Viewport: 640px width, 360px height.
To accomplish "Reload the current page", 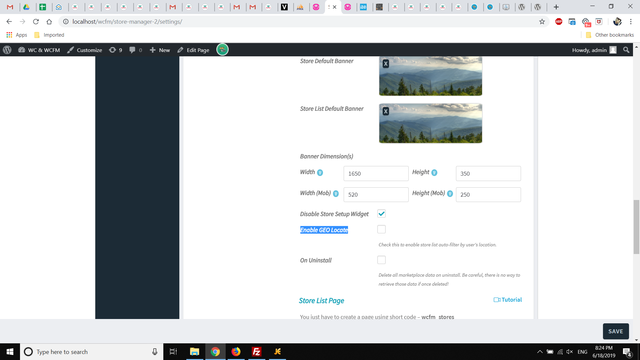I will pos(36,22).
